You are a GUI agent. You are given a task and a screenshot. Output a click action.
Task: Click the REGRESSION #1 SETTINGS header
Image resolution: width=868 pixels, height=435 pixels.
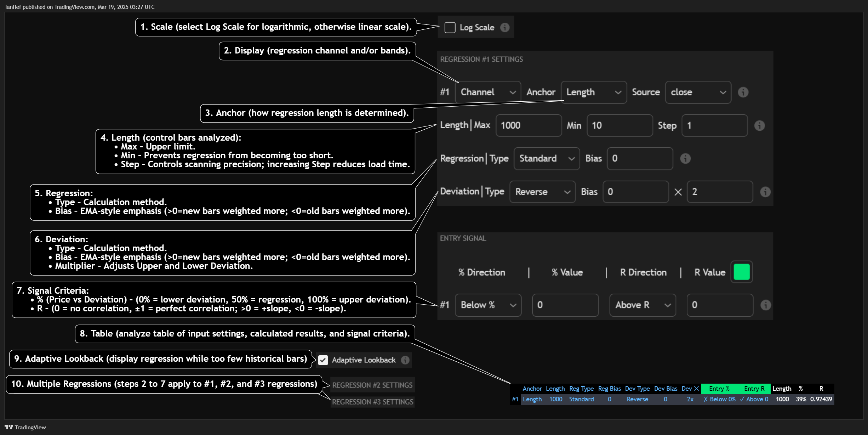(x=481, y=59)
